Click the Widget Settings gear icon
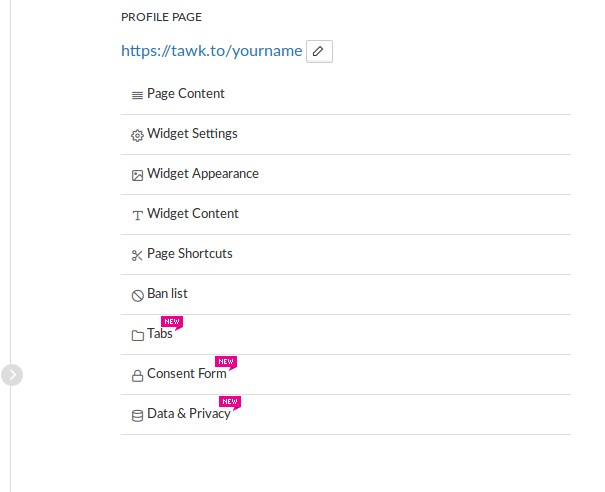This screenshot has width=605, height=492. coord(137,135)
